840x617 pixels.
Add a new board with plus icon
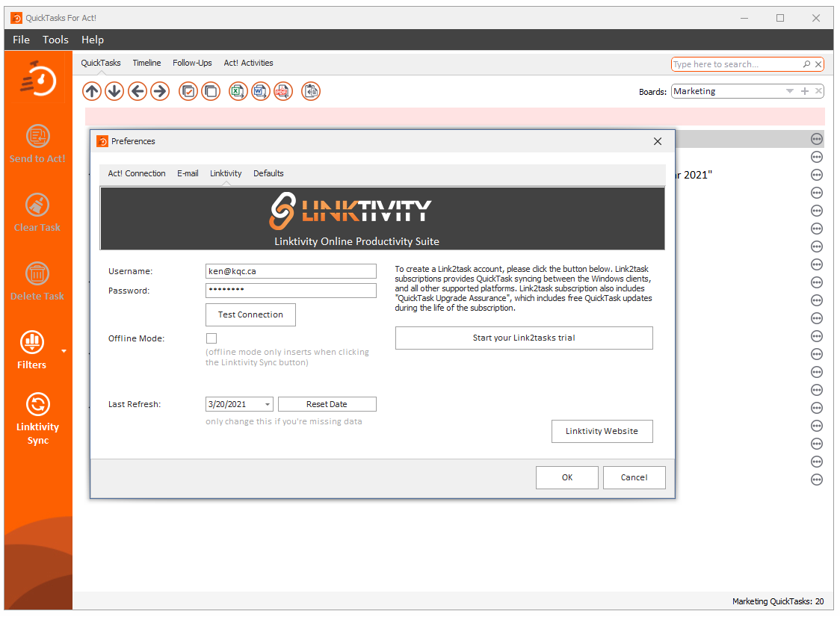coord(805,91)
